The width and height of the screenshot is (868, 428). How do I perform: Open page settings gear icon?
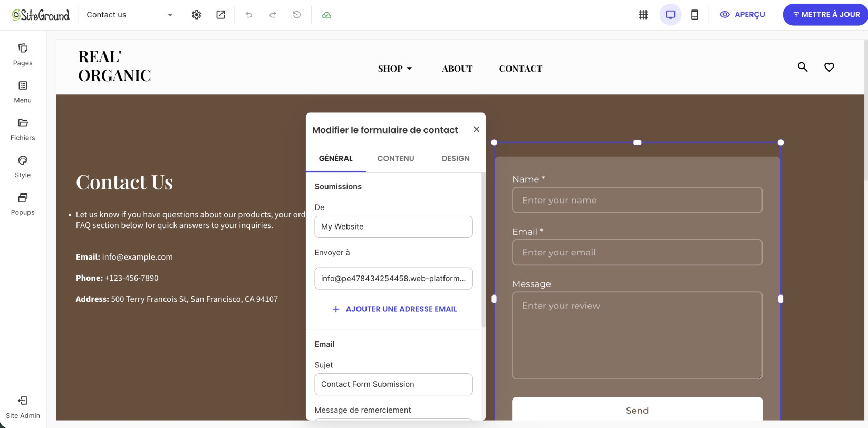pos(197,15)
